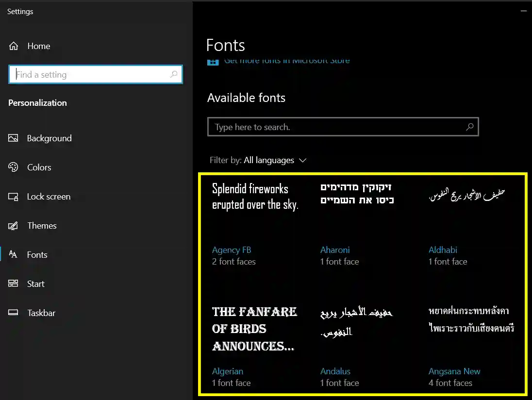The height and width of the screenshot is (400, 532).
Task: Select the Background image icon
Action: 14,138
